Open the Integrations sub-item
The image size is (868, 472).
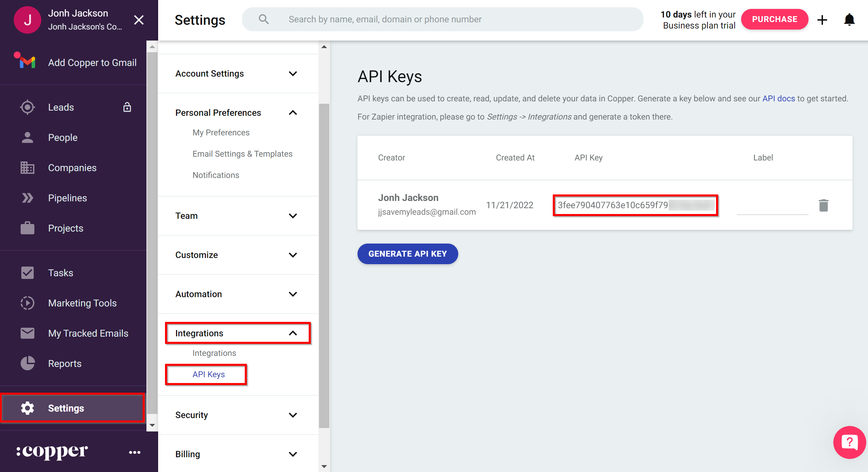pyautogui.click(x=214, y=353)
